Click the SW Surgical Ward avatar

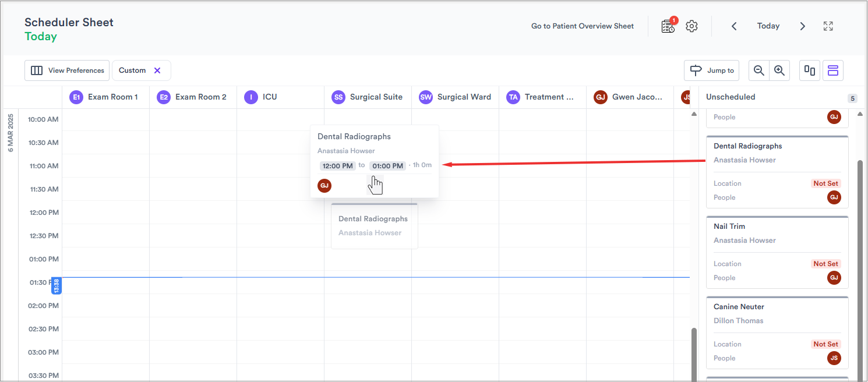click(x=426, y=97)
